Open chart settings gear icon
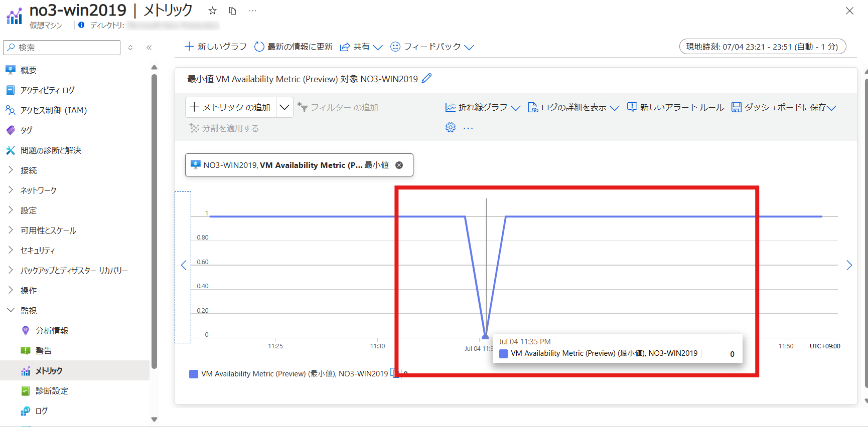868x427 pixels. 451,127
